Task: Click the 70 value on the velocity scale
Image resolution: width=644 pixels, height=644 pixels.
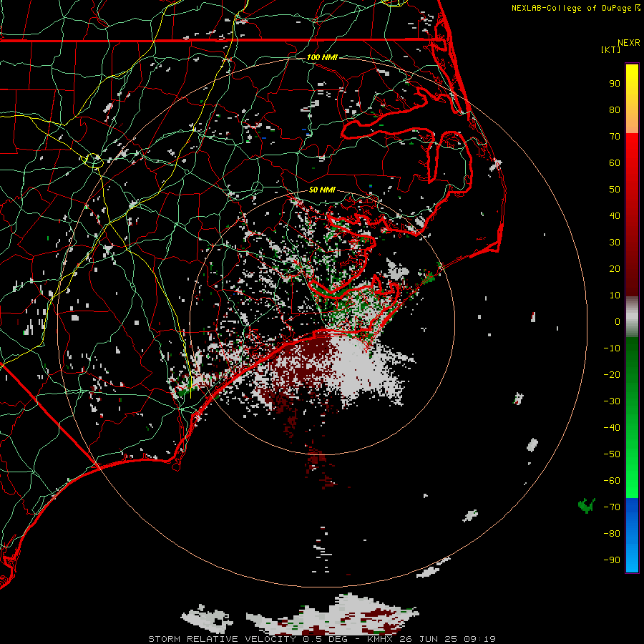Action: tap(615, 137)
